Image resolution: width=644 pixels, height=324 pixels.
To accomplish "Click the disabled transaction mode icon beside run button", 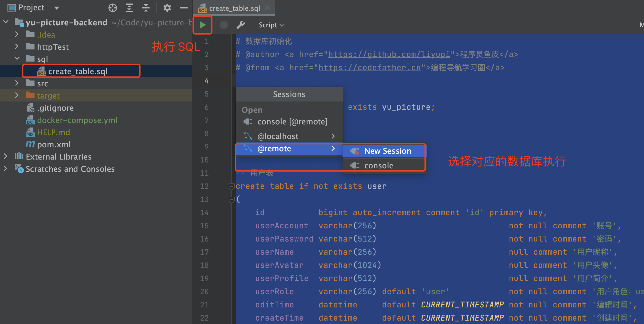I will 223,25.
